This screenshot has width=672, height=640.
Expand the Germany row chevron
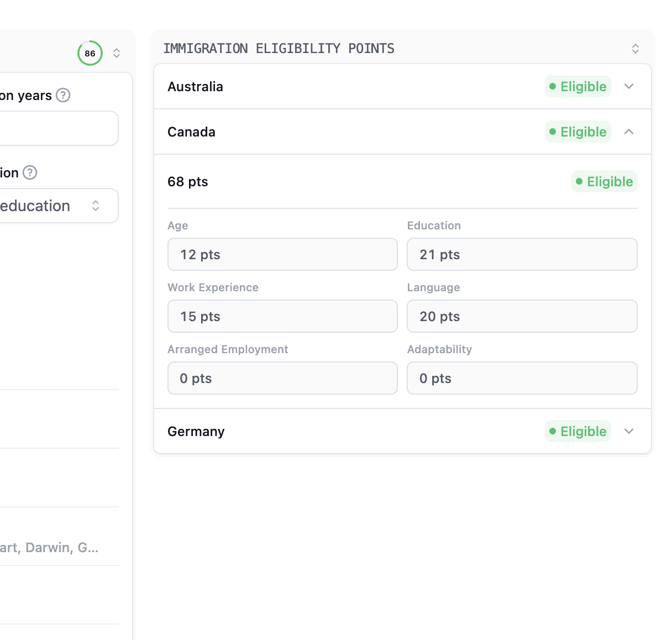pos(629,431)
